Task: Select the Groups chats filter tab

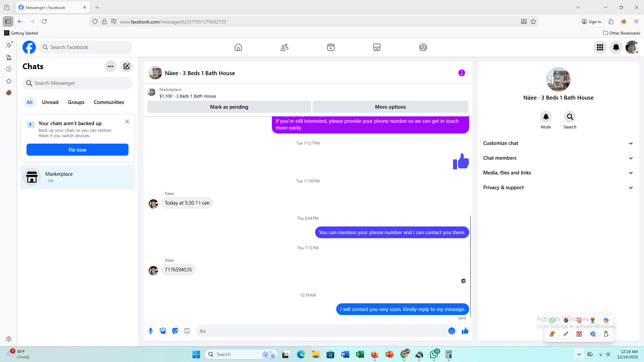Action: point(76,102)
